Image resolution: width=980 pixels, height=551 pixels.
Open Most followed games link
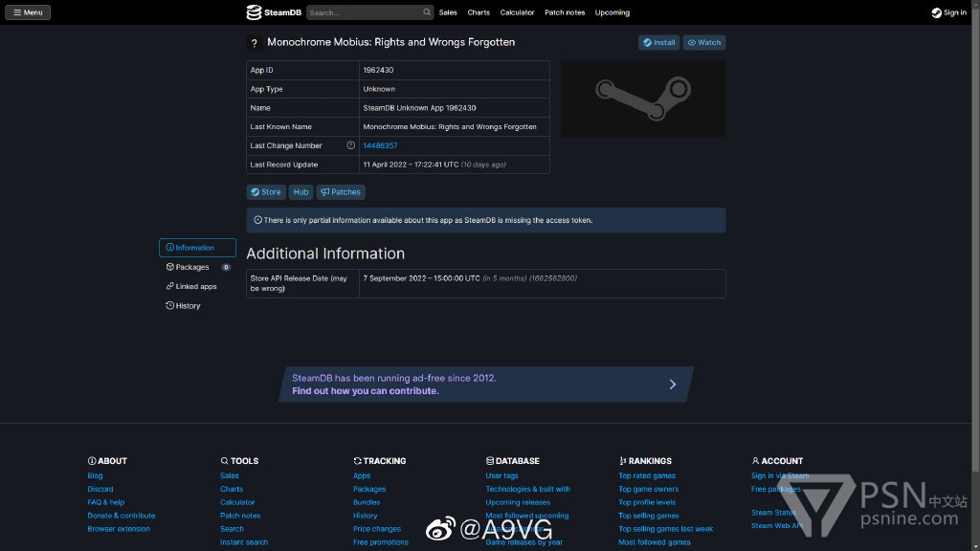(655, 542)
